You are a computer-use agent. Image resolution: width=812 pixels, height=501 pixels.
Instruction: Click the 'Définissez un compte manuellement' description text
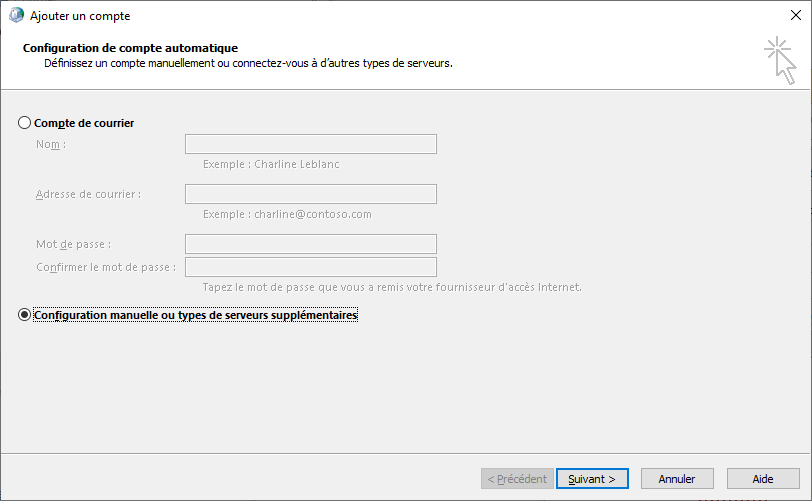[x=249, y=63]
